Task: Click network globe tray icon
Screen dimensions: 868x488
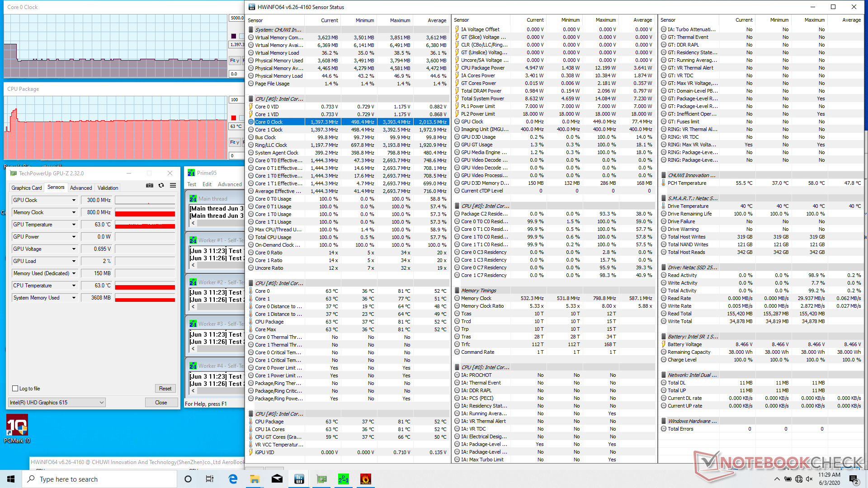Action: 798,479
